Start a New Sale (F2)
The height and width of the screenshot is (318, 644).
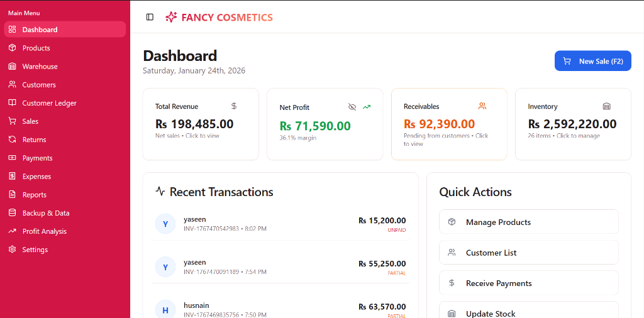click(592, 61)
